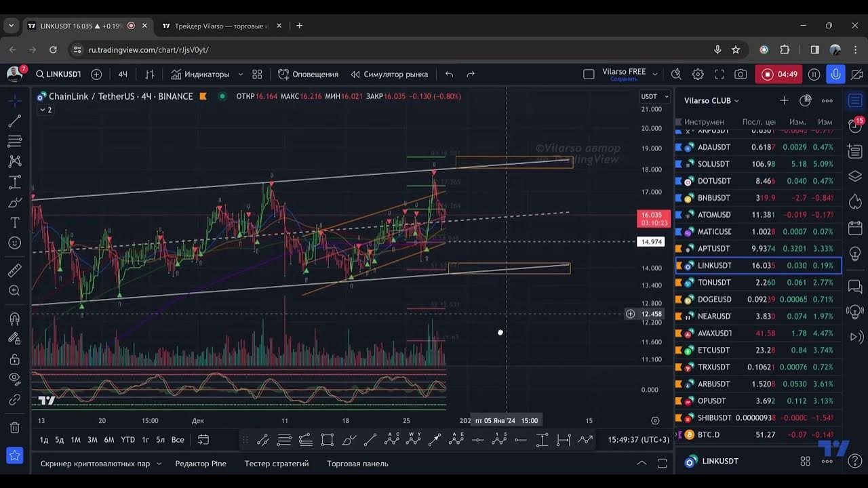
Task: Switch to Тестер стратегий tab
Action: [x=276, y=464]
